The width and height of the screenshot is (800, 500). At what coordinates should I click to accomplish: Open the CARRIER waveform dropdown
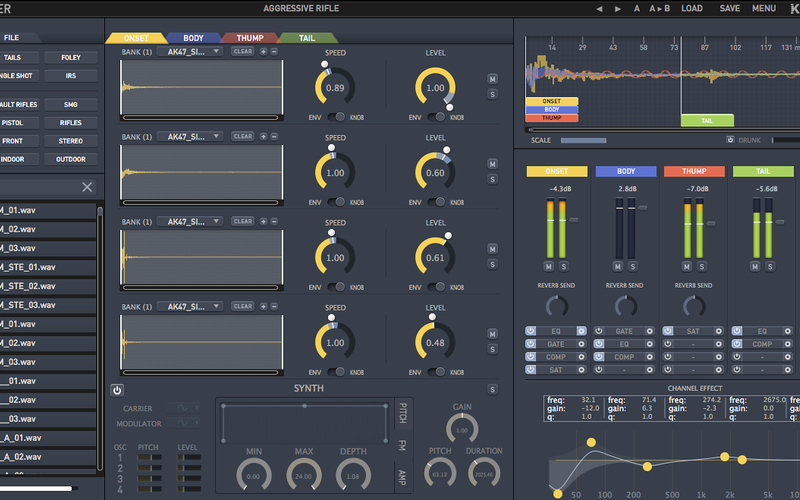point(185,408)
